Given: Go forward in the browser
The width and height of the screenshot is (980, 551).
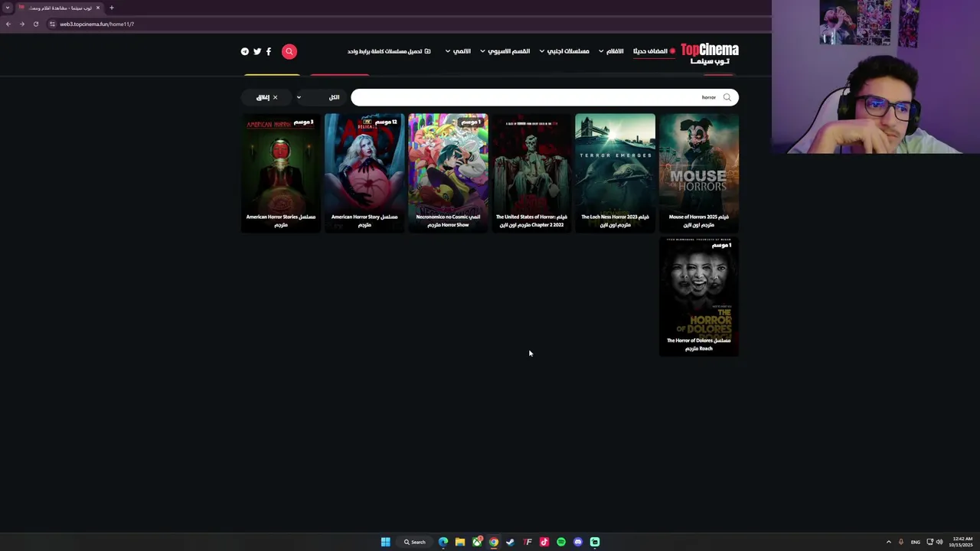Looking at the screenshot, I should point(21,24).
